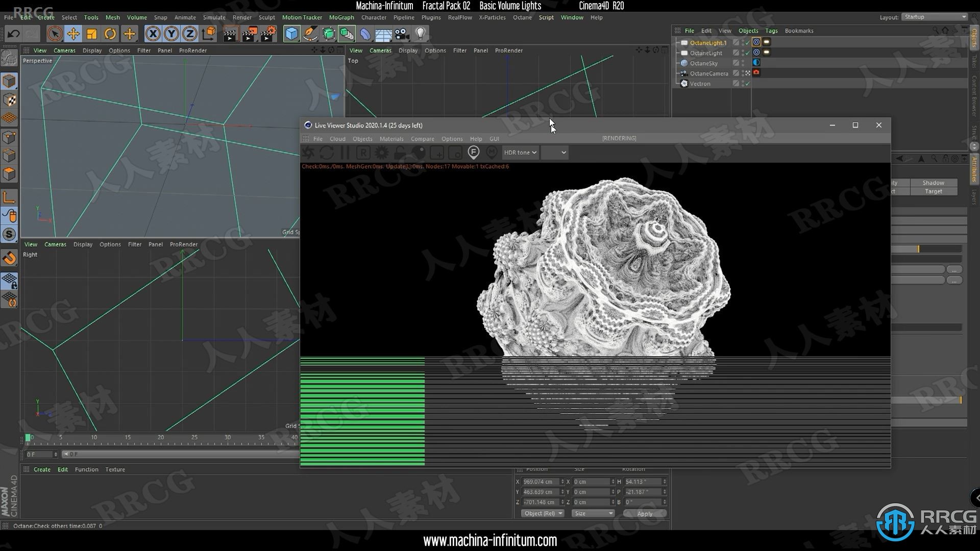Expand the OctaneCamera object
980x551 pixels.
[x=678, y=72]
